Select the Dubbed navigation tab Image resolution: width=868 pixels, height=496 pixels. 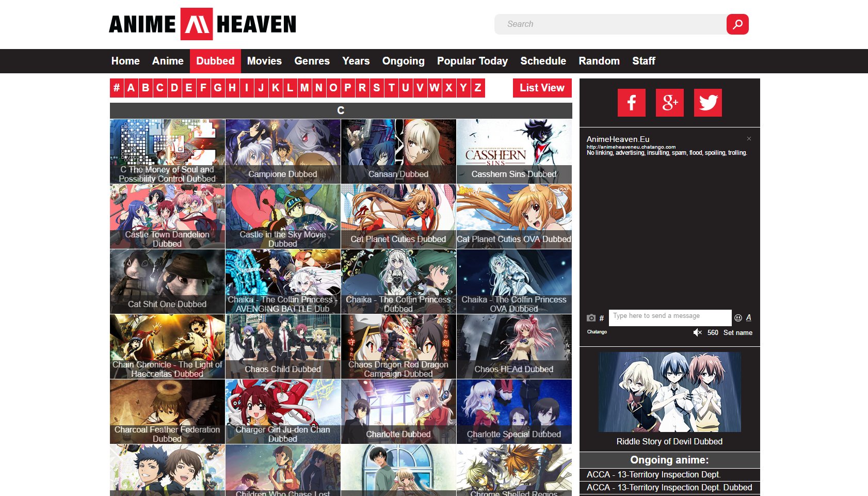pos(215,61)
